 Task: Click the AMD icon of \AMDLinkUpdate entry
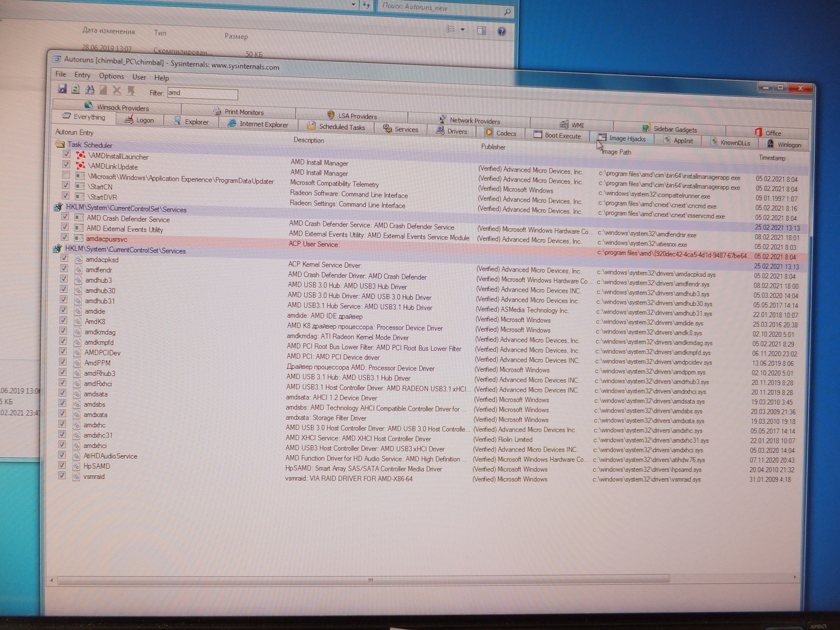tap(80, 165)
